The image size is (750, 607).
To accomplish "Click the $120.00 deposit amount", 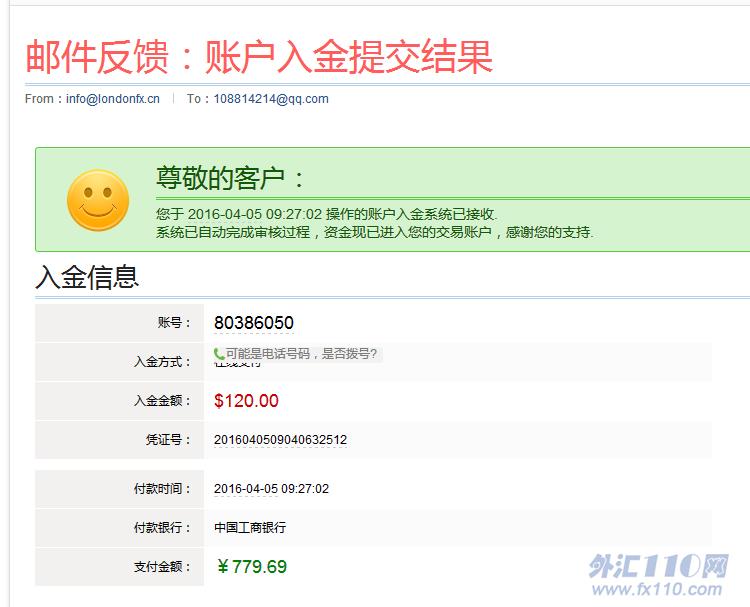I will point(246,401).
